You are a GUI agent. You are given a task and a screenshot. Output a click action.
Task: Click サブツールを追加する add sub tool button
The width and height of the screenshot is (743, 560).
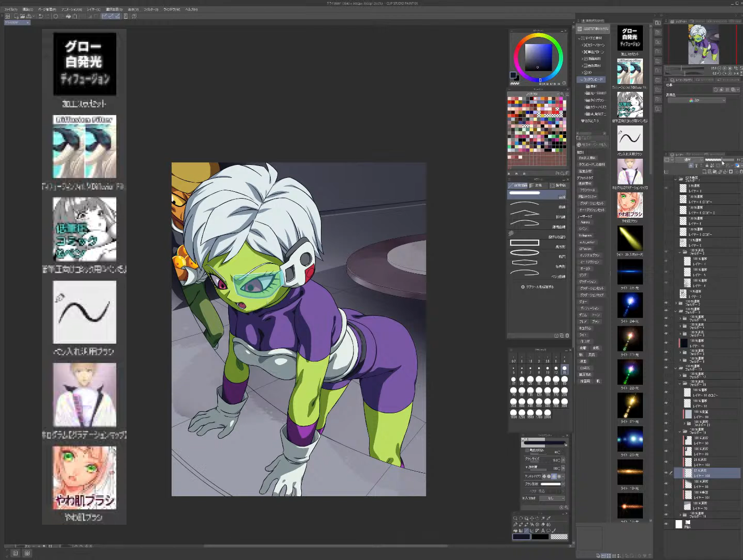click(x=538, y=287)
